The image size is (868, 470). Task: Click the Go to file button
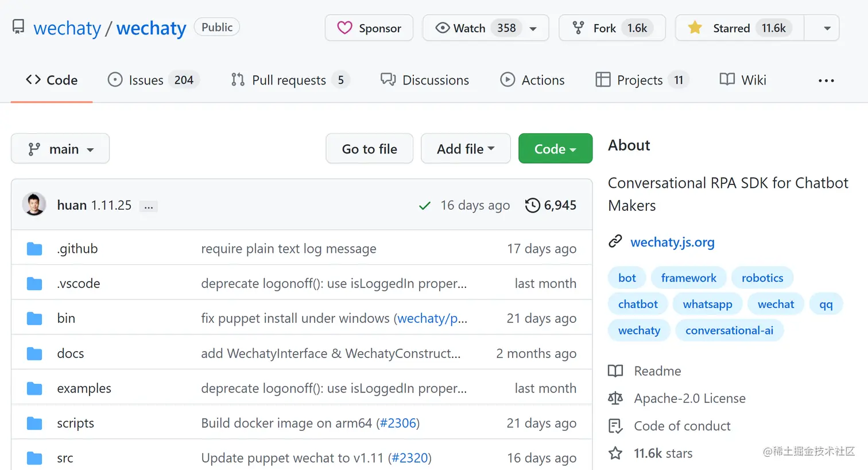coord(369,149)
